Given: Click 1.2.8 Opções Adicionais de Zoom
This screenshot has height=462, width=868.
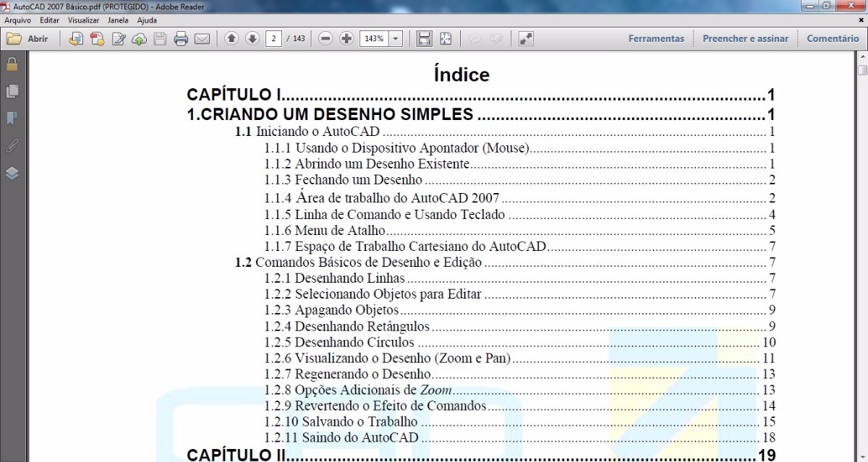Looking at the screenshot, I should [x=520, y=390].
